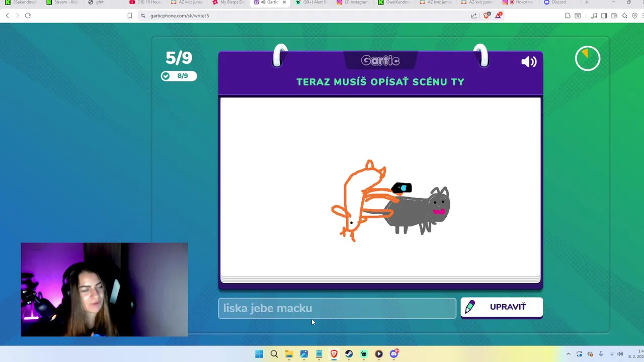Viewport: 644px width, 362px height.
Task: Open the Photos app taskbar icon
Action: tap(304, 354)
